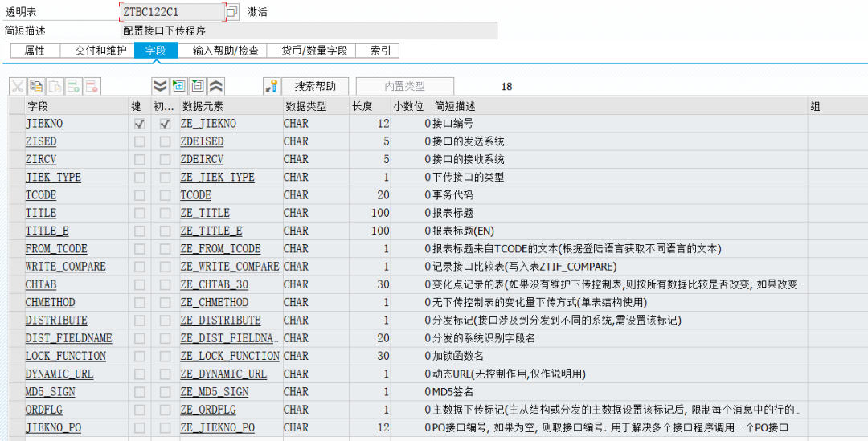Select the row header of JIEKNO row
The image size is (868, 441).
[x=17, y=124]
